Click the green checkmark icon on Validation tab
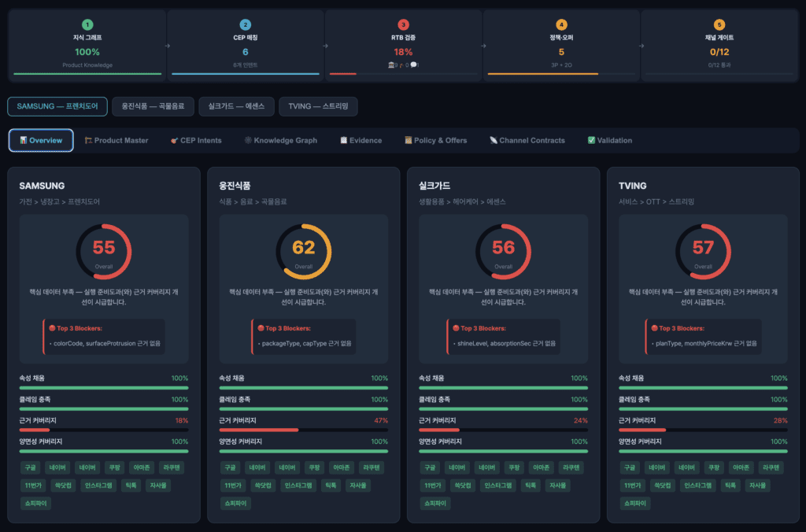806x532 pixels. coord(591,140)
